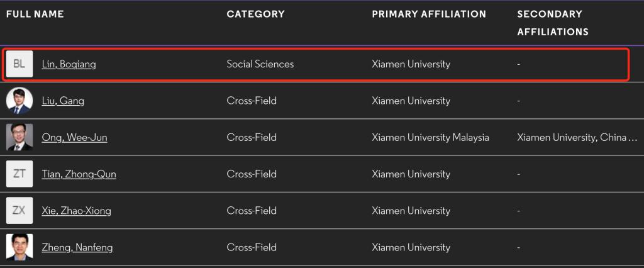Click the Primary Affiliation column header

pos(429,14)
